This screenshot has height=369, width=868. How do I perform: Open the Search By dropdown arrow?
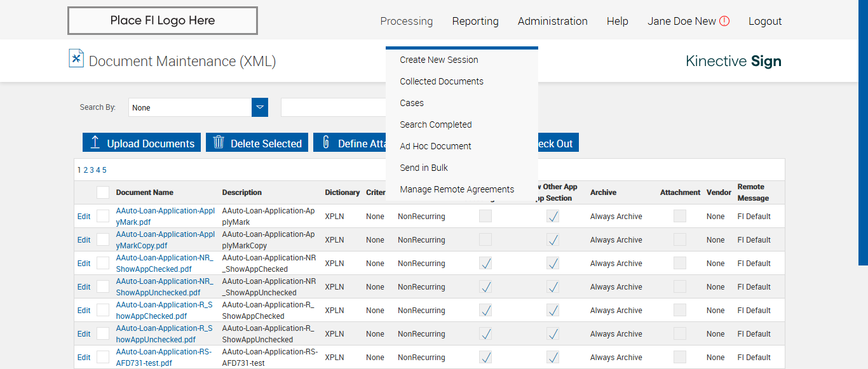260,107
